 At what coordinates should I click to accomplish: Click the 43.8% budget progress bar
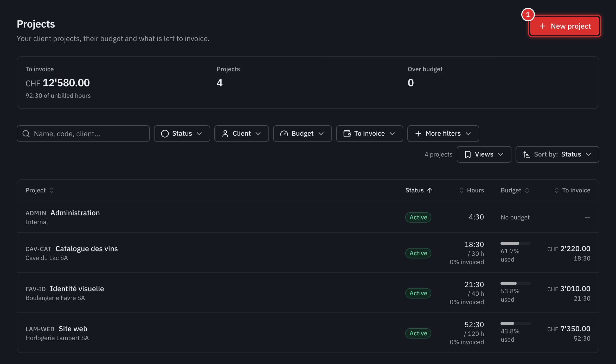tap(515, 323)
